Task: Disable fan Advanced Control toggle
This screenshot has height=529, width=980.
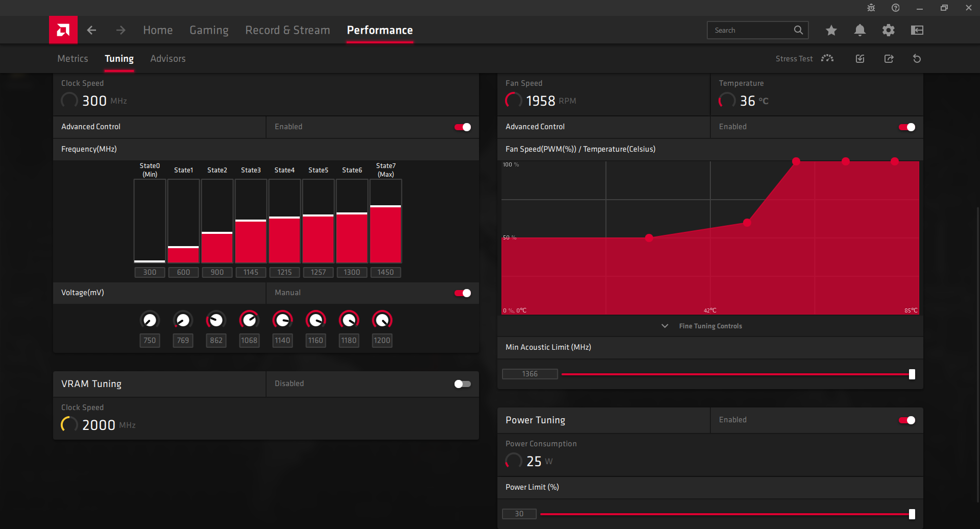Action: pyautogui.click(x=907, y=127)
